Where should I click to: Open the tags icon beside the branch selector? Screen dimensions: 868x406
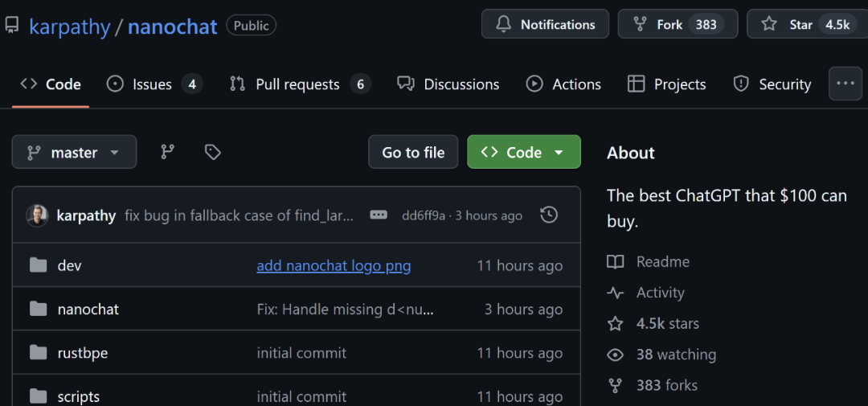pos(212,152)
